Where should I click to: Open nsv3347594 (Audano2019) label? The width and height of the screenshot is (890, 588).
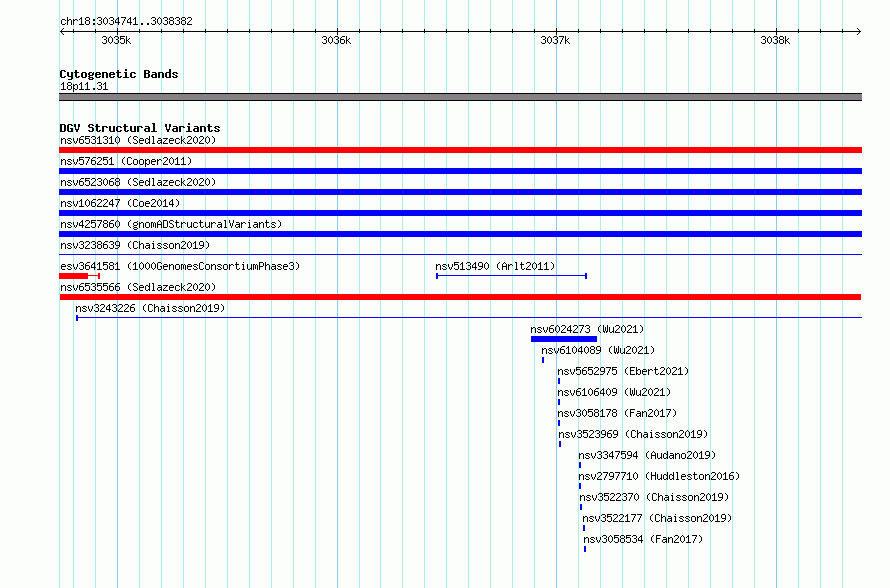pyautogui.click(x=647, y=455)
